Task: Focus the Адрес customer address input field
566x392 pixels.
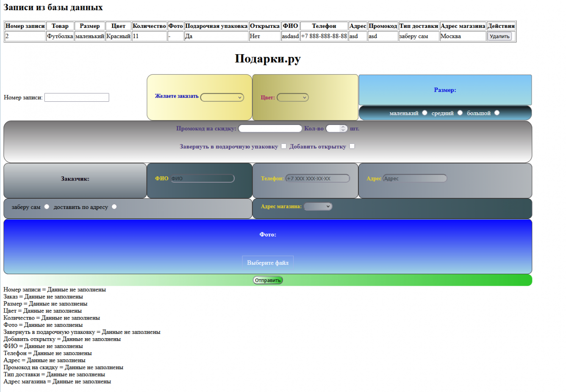Action: 415,178
